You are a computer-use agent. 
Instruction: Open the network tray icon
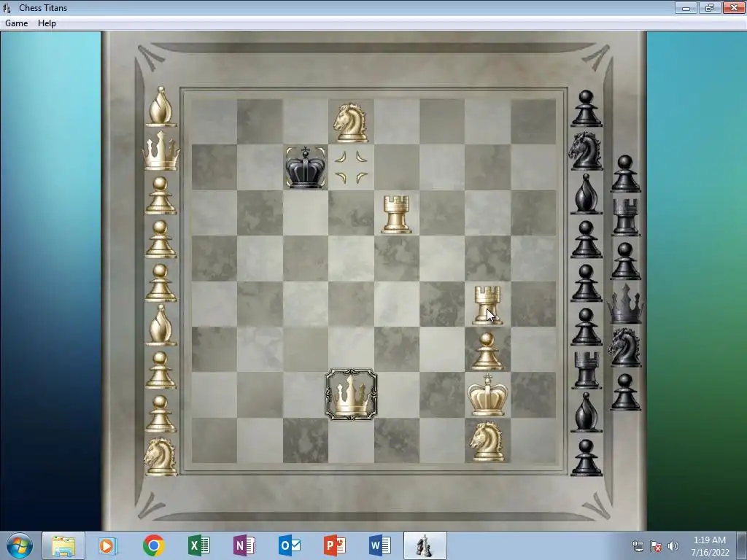638,546
